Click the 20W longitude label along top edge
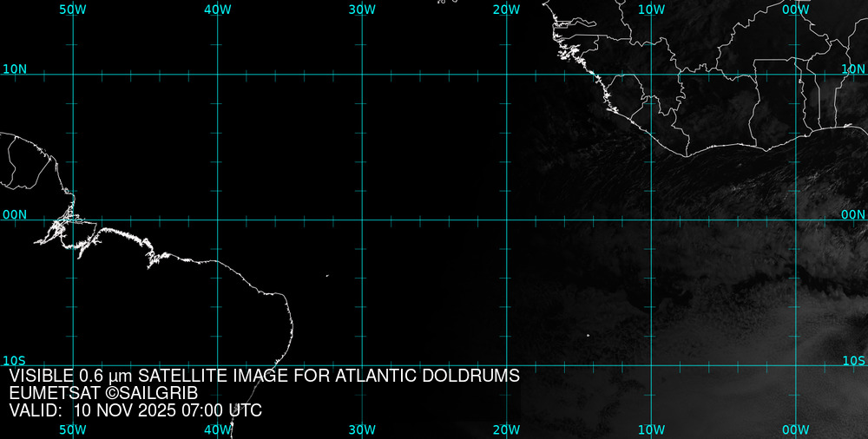Screen dimensions: 868x439 (x=506, y=9)
